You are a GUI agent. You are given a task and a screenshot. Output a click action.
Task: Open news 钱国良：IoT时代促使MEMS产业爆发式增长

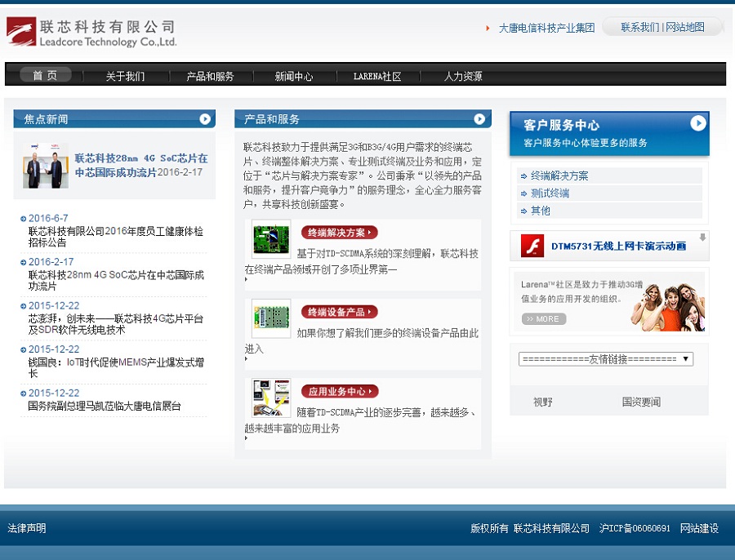[116, 368]
